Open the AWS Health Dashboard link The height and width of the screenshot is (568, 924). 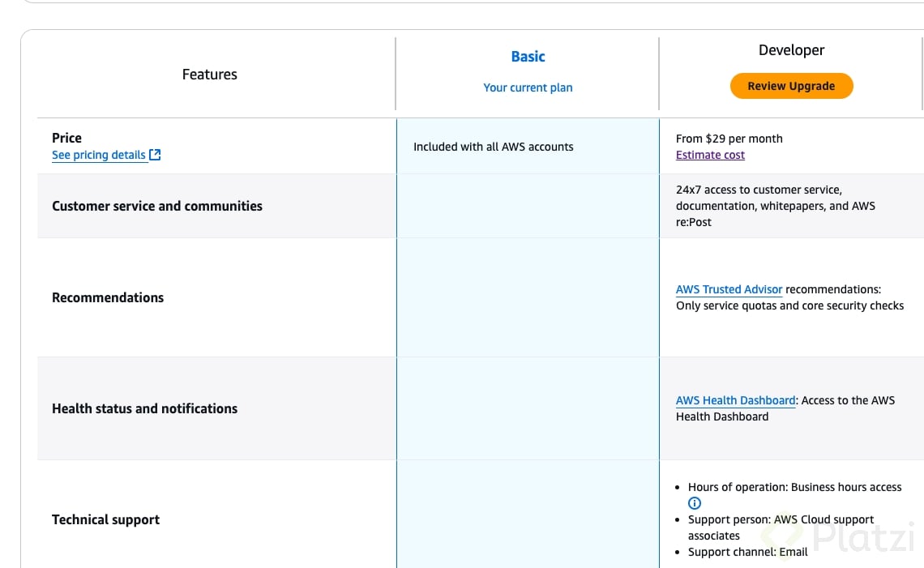tap(735, 400)
